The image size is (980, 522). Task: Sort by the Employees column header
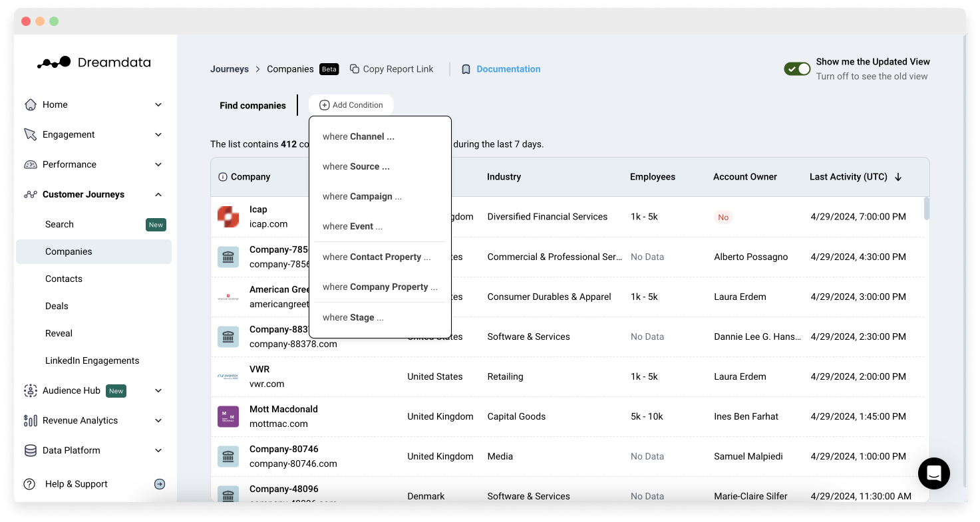click(653, 177)
